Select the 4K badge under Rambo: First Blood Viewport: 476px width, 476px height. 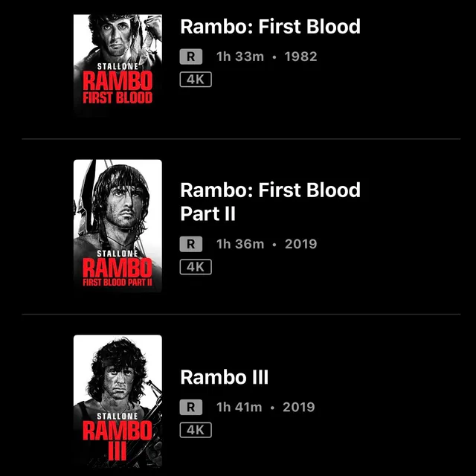pos(196,80)
